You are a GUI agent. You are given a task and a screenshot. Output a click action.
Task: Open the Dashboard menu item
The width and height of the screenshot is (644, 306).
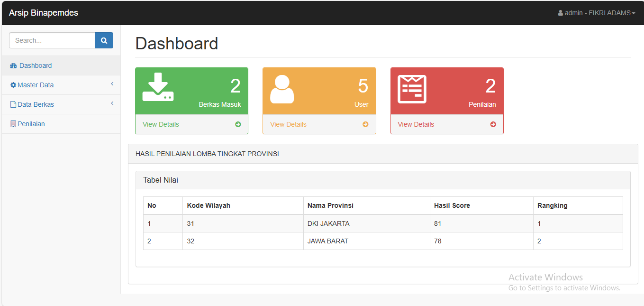coord(36,65)
